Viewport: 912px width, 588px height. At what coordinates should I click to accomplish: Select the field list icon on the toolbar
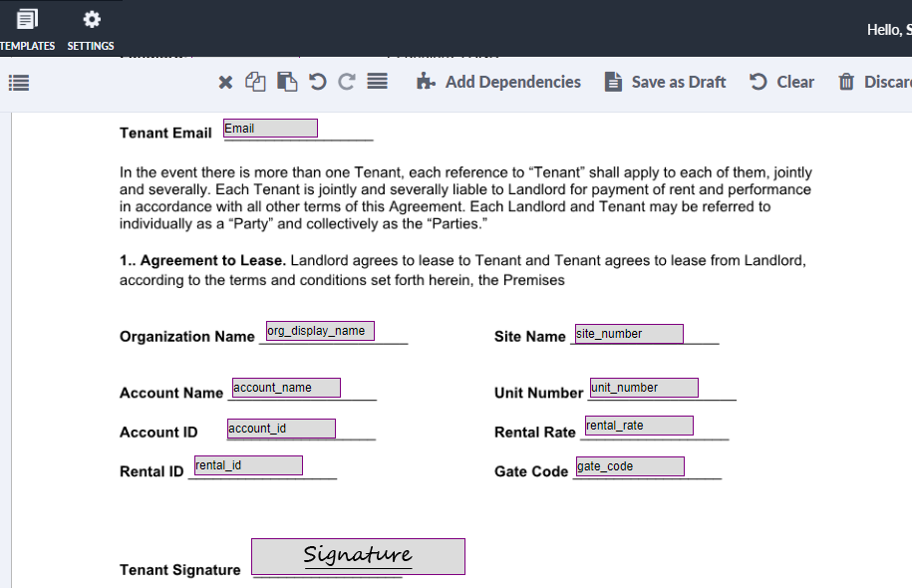[18, 82]
